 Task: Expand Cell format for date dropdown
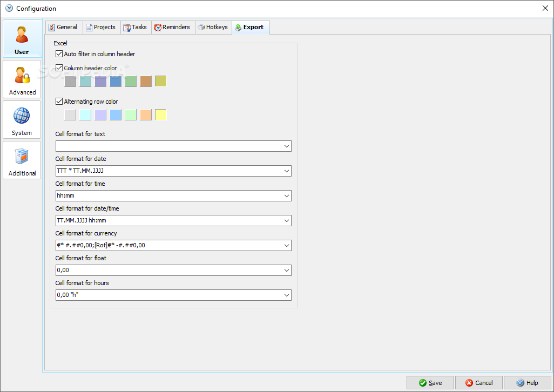[x=287, y=171]
